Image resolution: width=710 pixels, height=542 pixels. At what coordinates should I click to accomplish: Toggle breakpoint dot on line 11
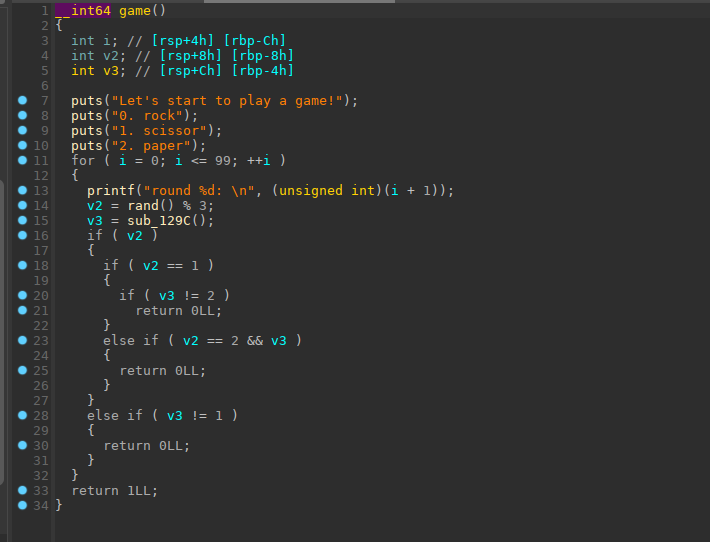pos(22,160)
